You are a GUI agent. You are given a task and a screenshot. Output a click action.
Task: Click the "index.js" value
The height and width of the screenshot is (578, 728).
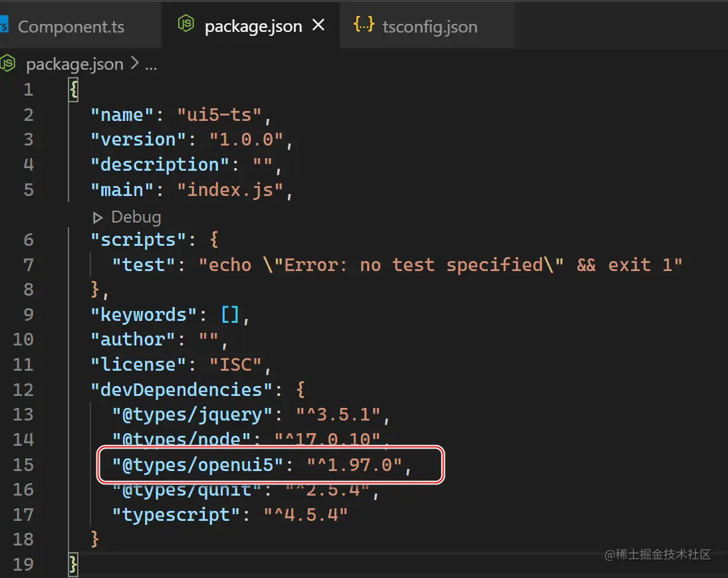coord(230,190)
